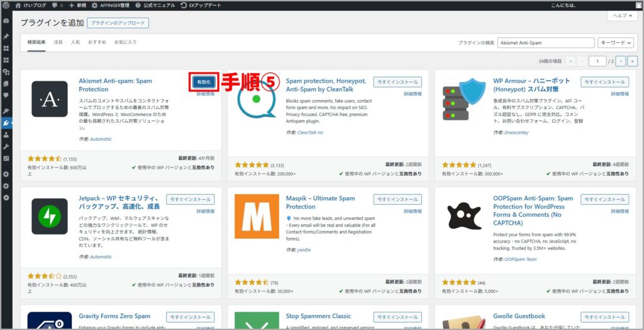Activate Akismet with the 有効化 button
The height and width of the screenshot is (330, 644).
[x=203, y=82]
